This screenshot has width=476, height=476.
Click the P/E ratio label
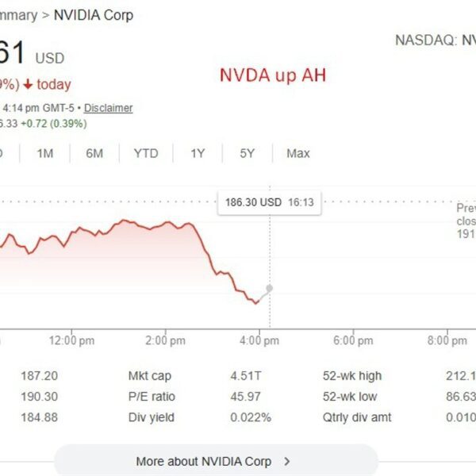tap(152, 397)
